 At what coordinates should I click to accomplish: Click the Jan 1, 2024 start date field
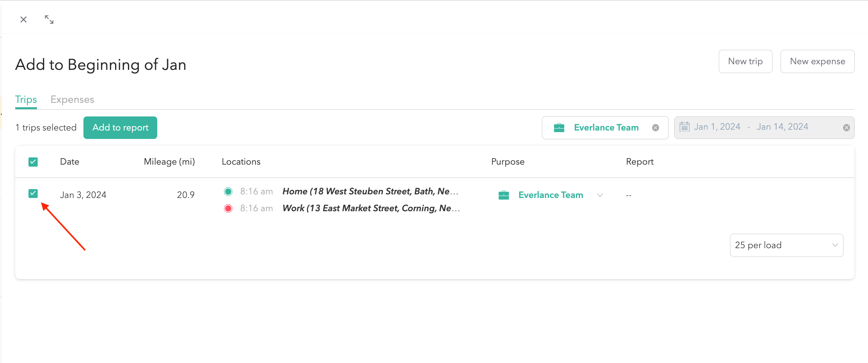[717, 127]
